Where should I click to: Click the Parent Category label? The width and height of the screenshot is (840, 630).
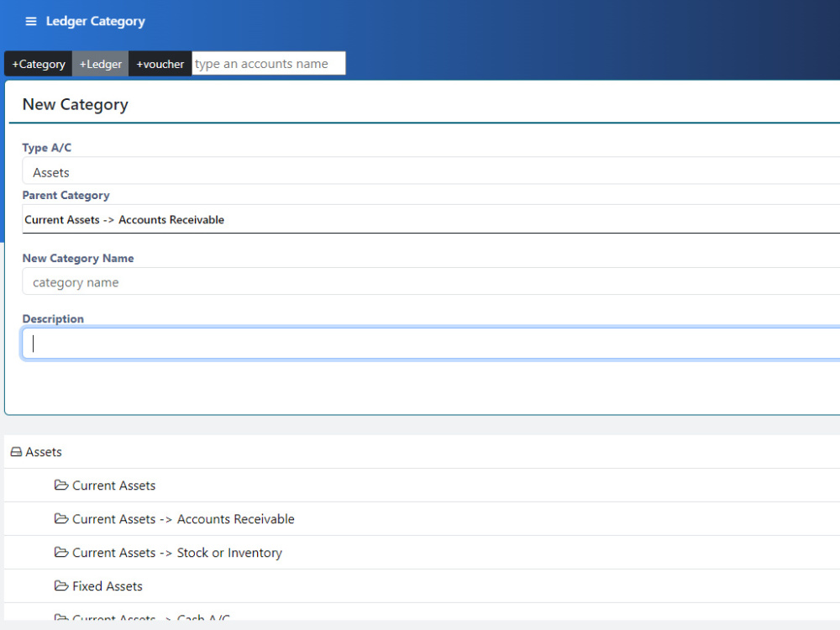[x=66, y=196]
